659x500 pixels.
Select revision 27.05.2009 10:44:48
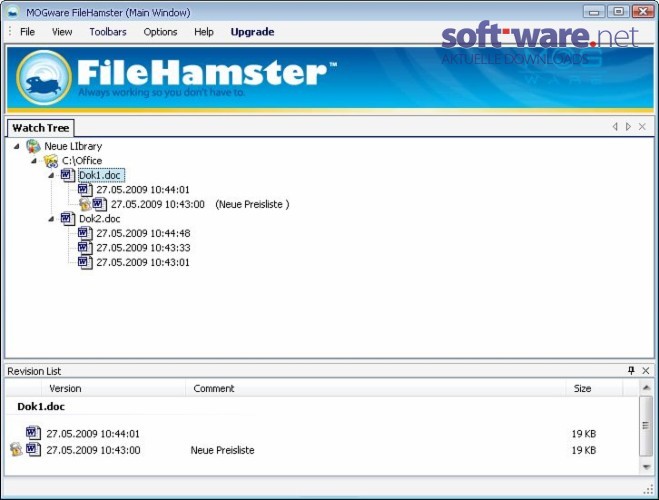point(143,233)
